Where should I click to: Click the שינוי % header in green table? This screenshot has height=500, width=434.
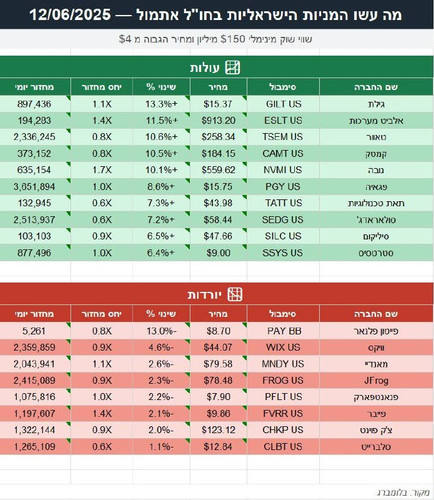[x=161, y=87]
